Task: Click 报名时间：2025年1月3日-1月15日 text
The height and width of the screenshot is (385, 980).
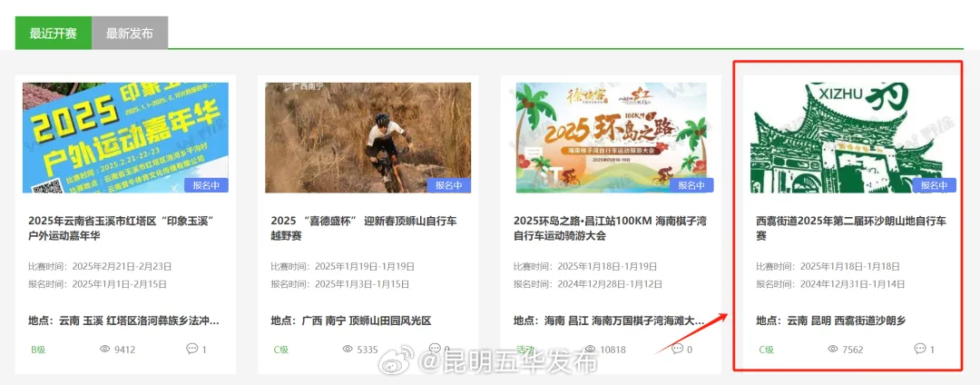Action: coord(340,283)
